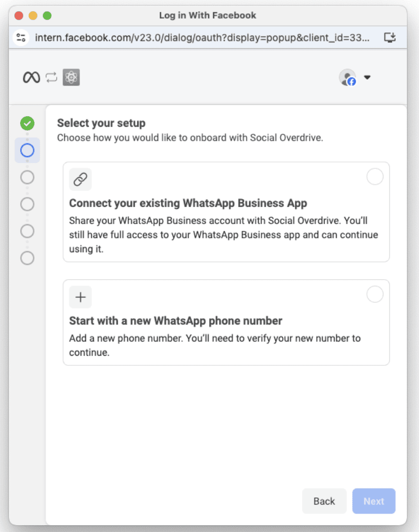Select the current blue step indicator
The width and height of the screenshot is (419, 532).
coord(27,150)
